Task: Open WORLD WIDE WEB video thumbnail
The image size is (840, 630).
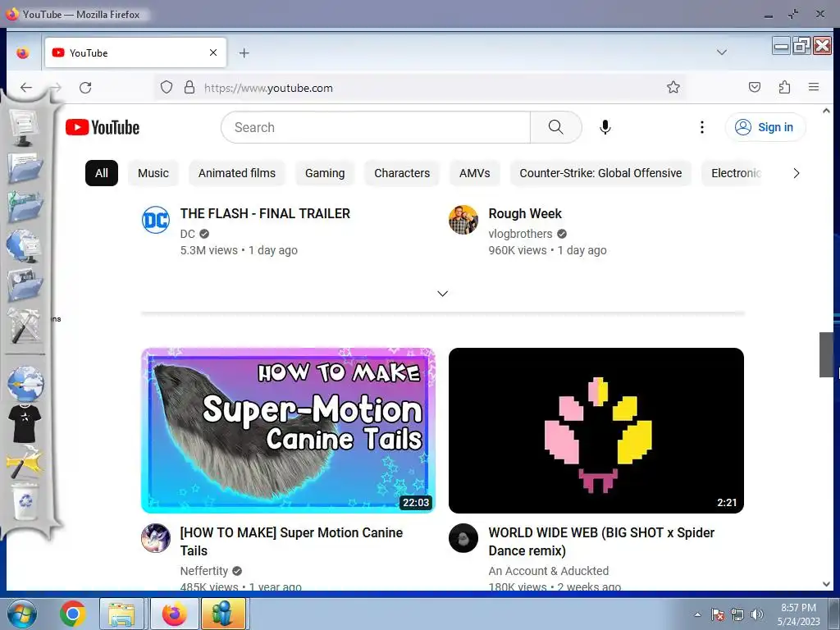Action: point(596,430)
